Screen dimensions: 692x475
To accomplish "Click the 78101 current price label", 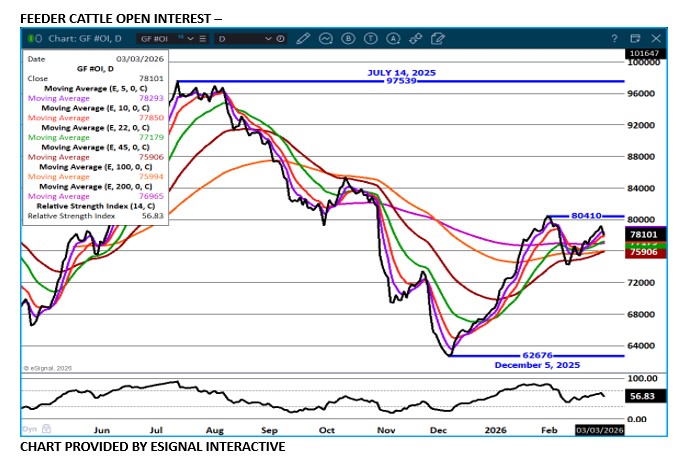I will (x=641, y=233).
